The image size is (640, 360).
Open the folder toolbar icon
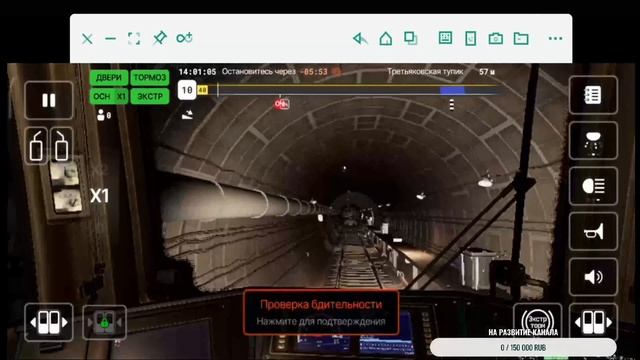521,39
